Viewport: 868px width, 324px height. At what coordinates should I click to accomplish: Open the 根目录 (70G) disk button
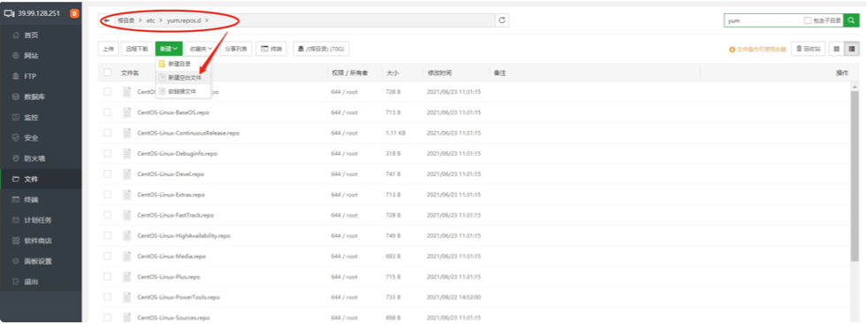321,49
